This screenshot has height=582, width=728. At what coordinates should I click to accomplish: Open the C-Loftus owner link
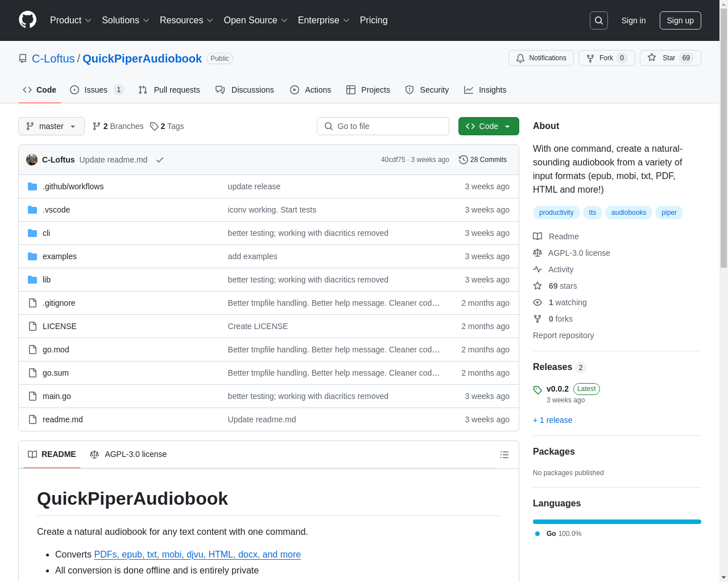click(53, 59)
